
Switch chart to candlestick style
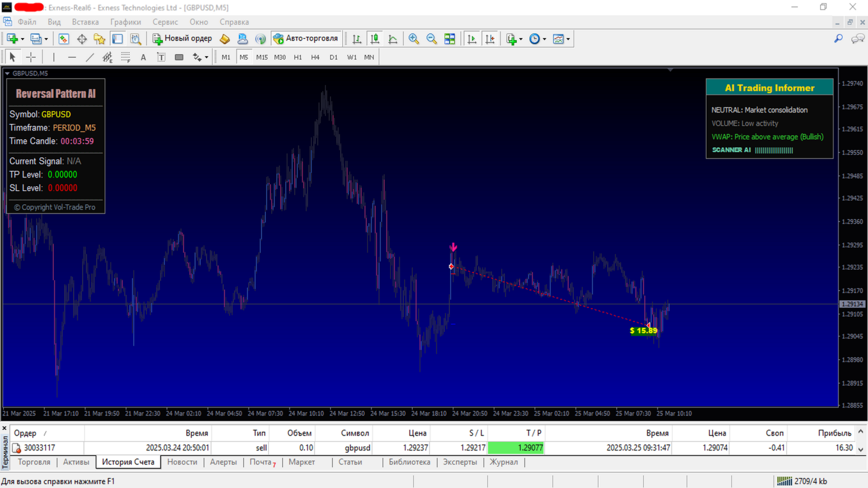point(375,39)
